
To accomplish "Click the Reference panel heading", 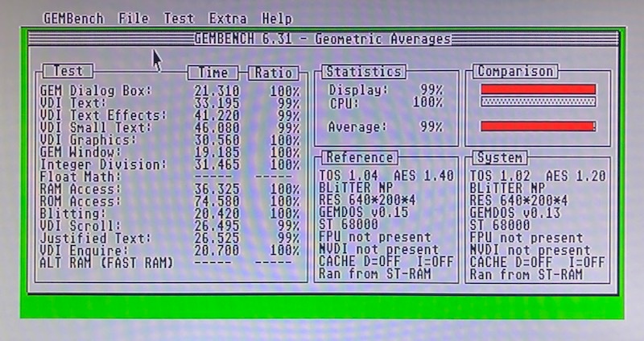I will click(360, 157).
